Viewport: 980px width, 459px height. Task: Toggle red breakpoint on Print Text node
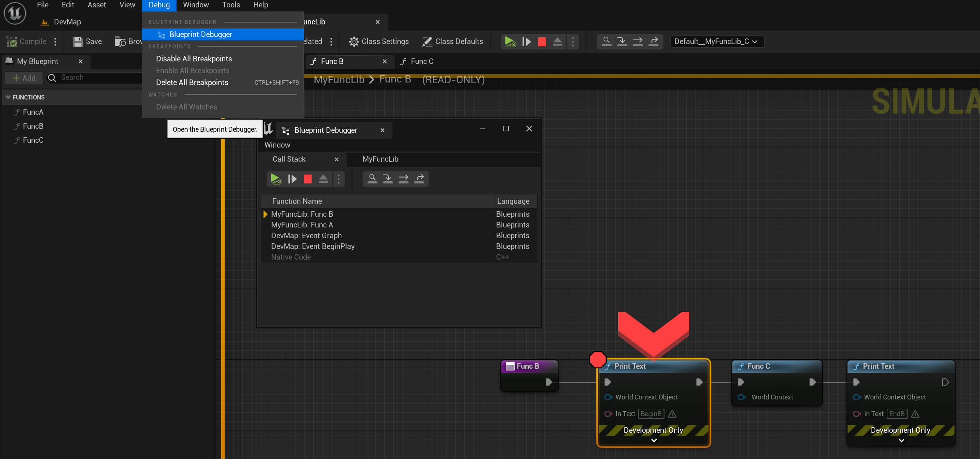click(597, 360)
